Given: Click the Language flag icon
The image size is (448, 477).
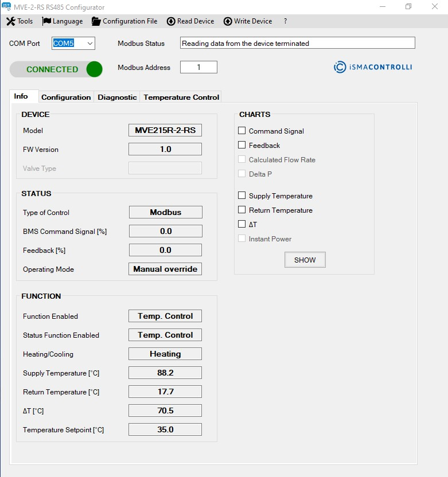Looking at the screenshot, I should click(46, 21).
